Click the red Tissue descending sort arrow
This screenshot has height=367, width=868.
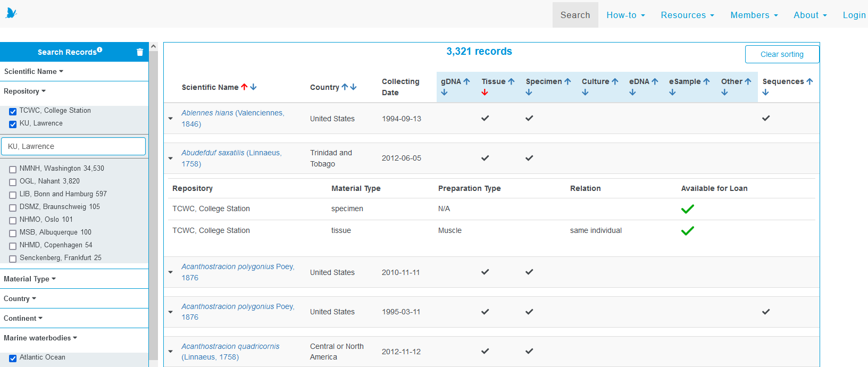pyautogui.click(x=485, y=93)
